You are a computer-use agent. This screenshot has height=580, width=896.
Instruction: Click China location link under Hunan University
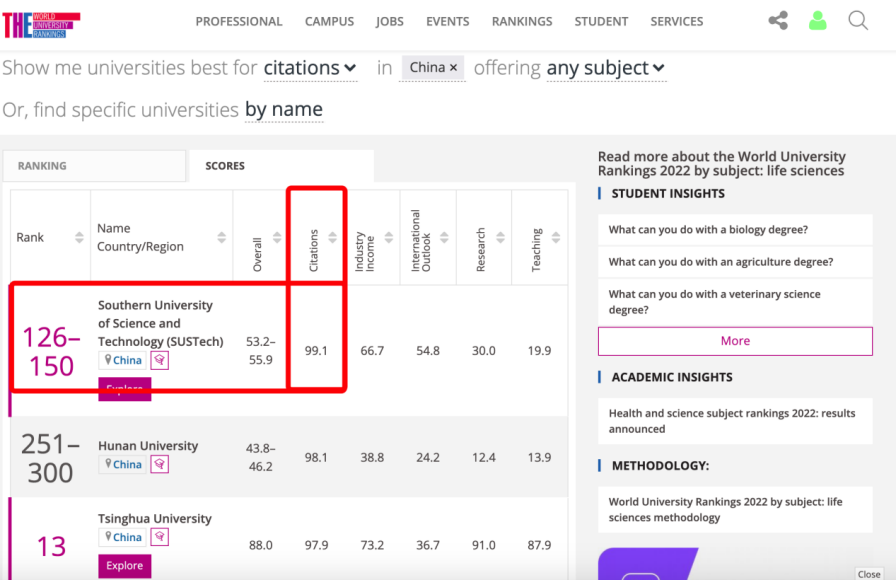[x=122, y=464]
